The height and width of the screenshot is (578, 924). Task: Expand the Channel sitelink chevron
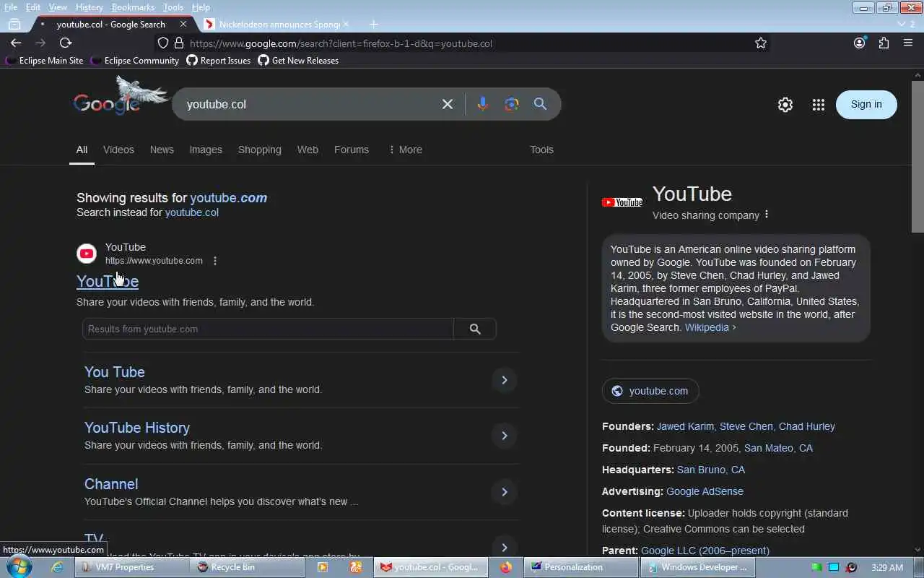coord(505,492)
